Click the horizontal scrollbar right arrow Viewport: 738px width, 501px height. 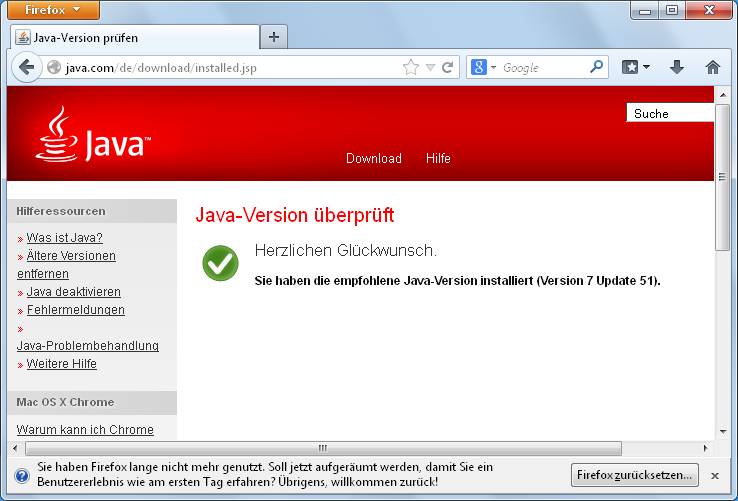(706, 448)
